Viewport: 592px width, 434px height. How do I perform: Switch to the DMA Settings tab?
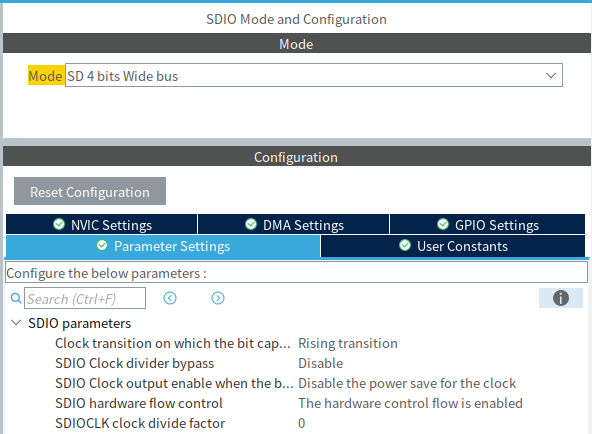(293, 225)
